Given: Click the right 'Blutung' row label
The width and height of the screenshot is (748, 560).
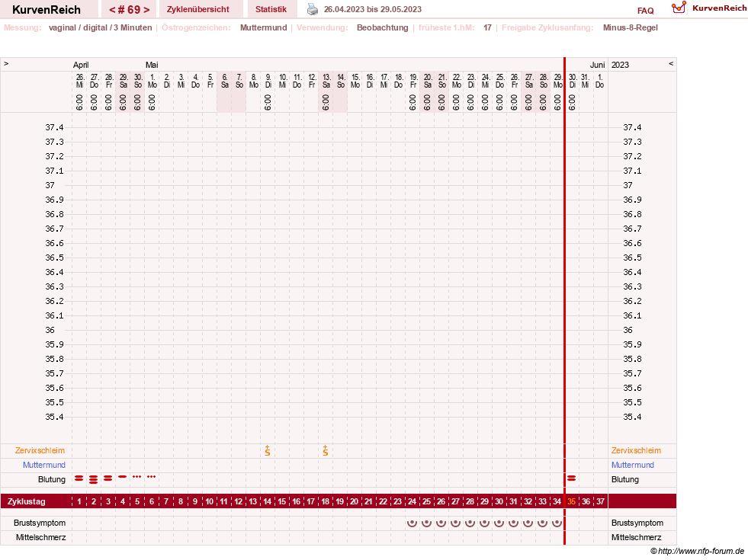Looking at the screenshot, I should (625, 479).
